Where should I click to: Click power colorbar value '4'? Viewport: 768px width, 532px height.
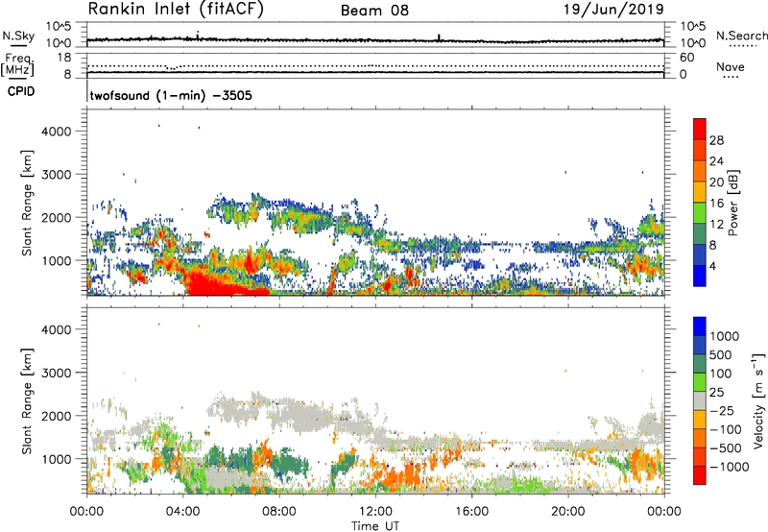click(x=713, y=267)
